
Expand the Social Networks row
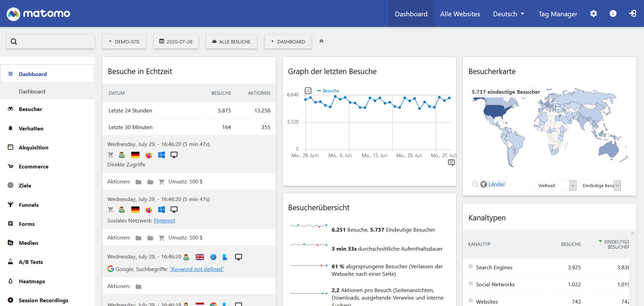click(471, 283)
